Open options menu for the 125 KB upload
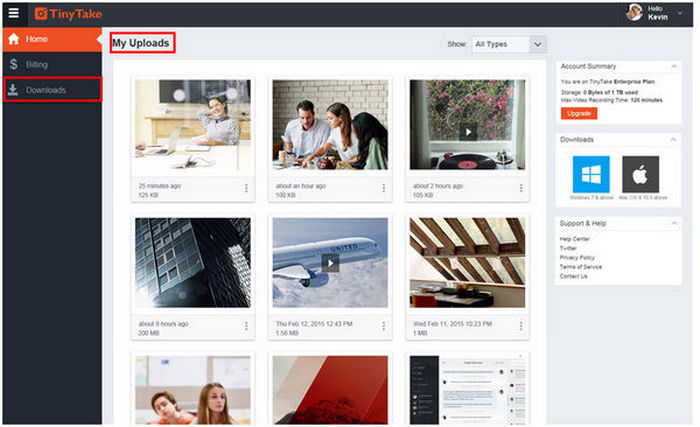This screenshot has width=700, height=427. pyautogui.click(x=246, y=187)
